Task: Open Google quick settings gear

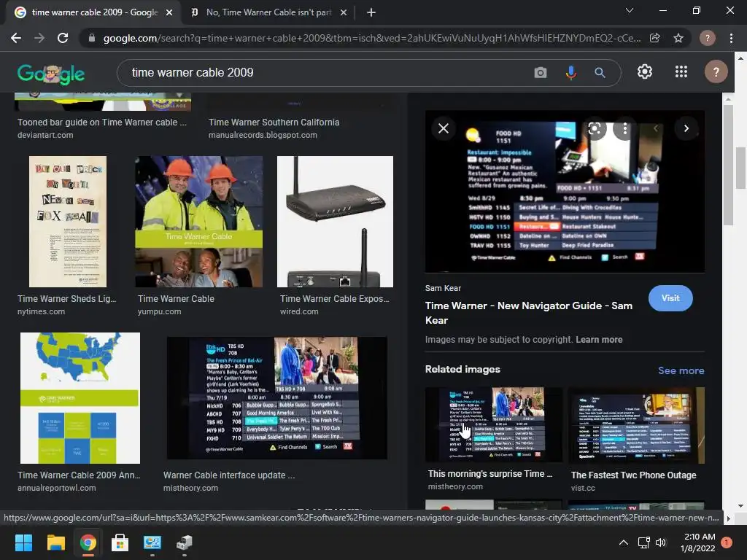Action: pos(645,72)
